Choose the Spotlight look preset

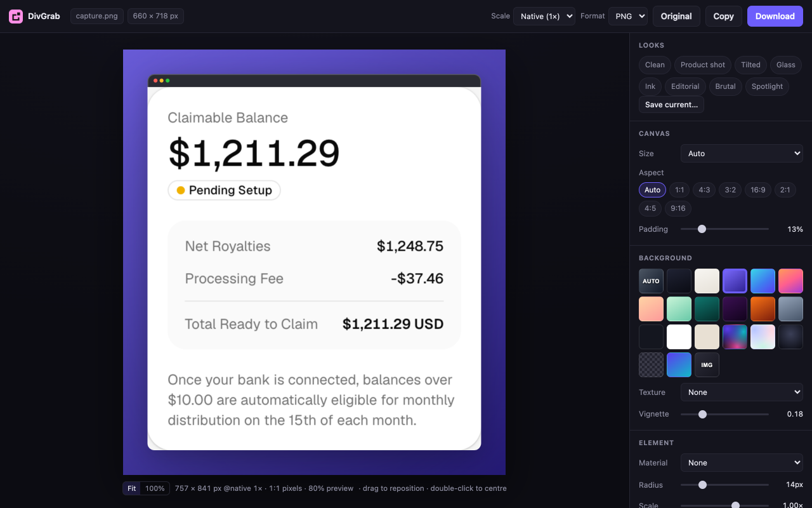[x=768, y=86]
